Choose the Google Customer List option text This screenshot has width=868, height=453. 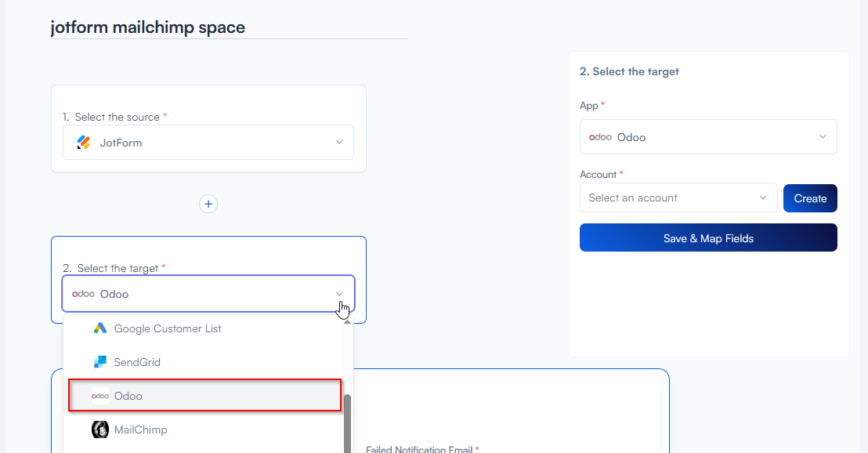tap(168, 328)
